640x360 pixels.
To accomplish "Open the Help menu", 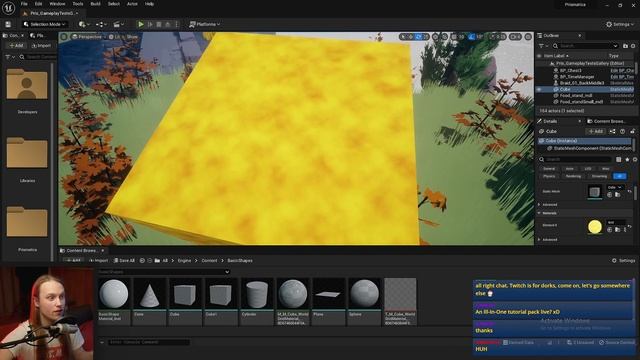I will pyautogui.click(x=149, y=4).
